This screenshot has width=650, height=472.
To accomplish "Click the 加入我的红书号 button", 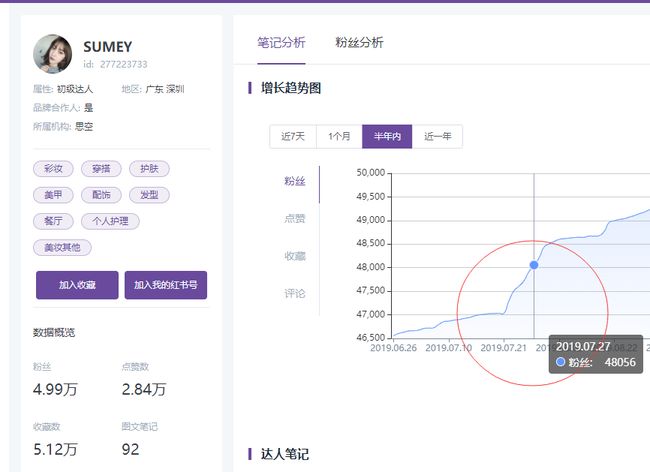I will pyautogui.click(x=165, y=285).
